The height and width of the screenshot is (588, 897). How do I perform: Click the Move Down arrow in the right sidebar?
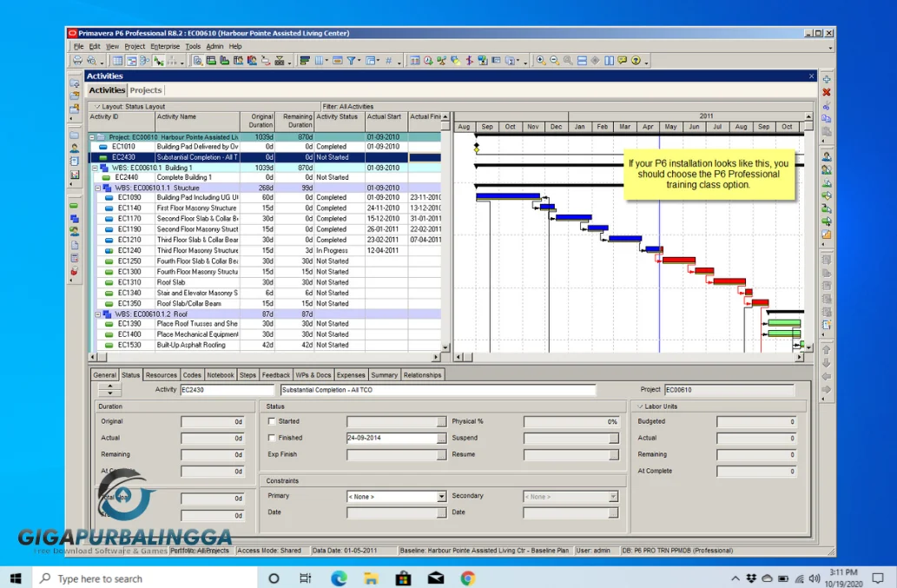coord(827,363)
